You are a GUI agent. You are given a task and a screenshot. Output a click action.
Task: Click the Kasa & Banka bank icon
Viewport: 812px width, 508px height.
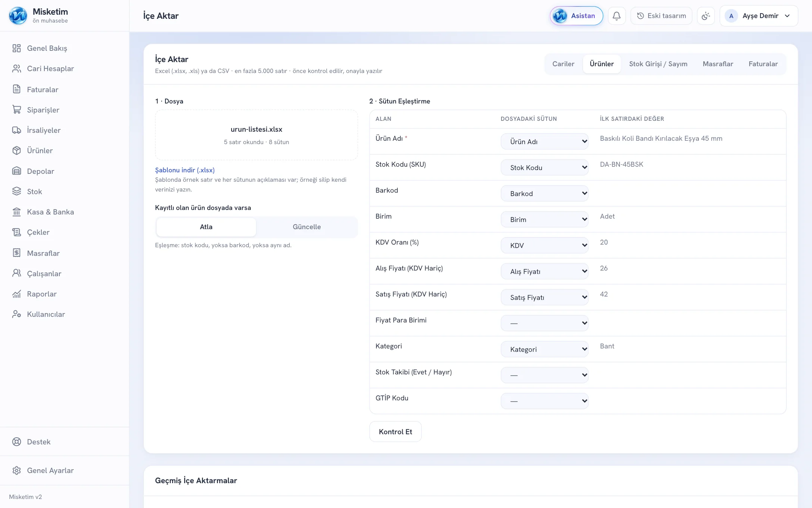click(x=17, y=212)
